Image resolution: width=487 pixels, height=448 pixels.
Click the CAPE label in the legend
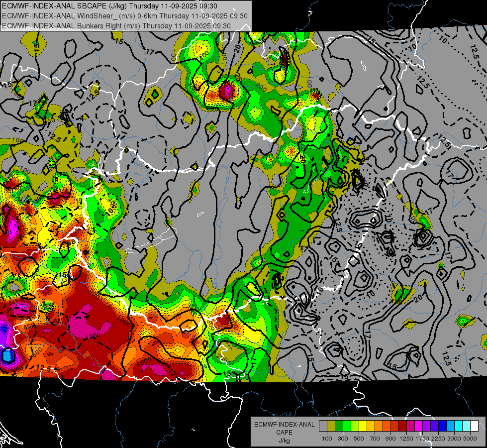pyautogui.click(x=284, y=433)
